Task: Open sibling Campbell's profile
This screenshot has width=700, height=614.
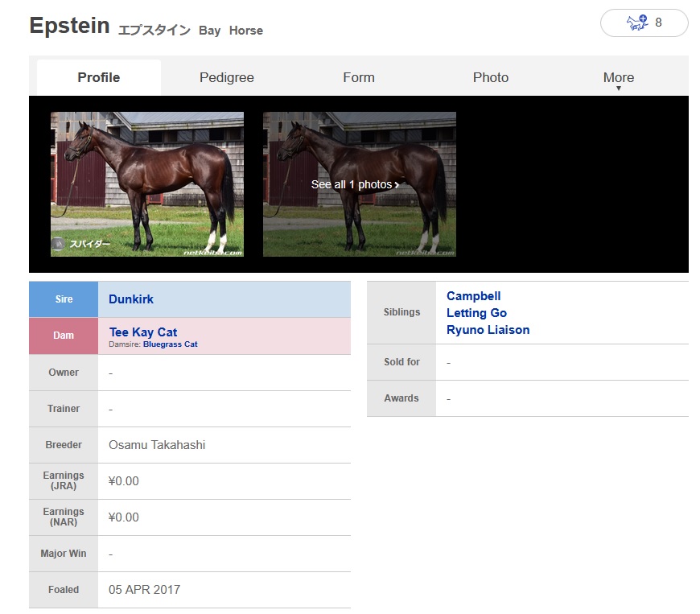Action: (473, 296)
